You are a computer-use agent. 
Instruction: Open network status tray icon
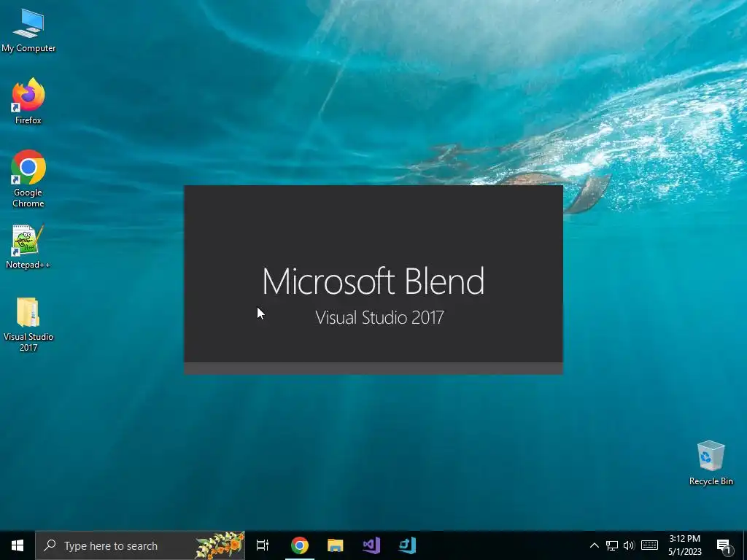pos(612,545)
